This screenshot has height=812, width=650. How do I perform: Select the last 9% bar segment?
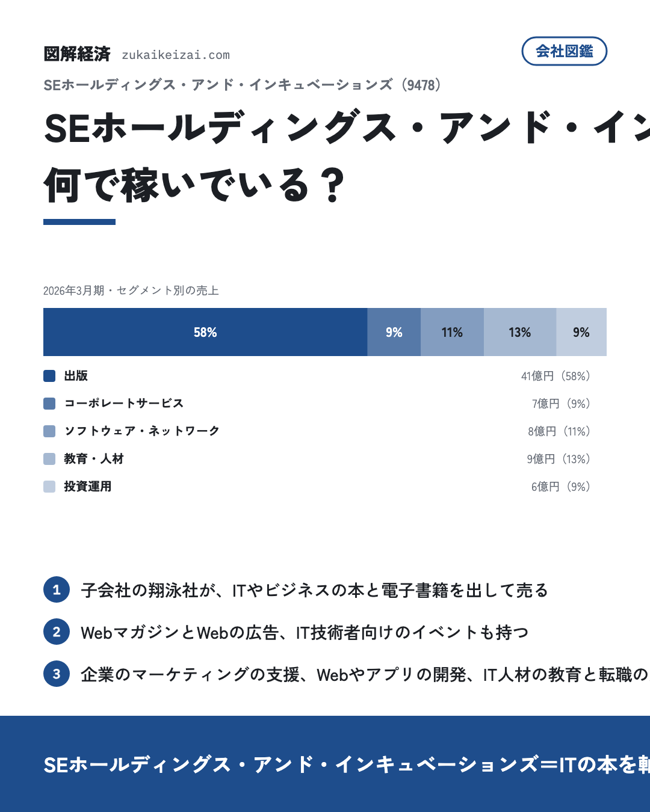[581, 332]
